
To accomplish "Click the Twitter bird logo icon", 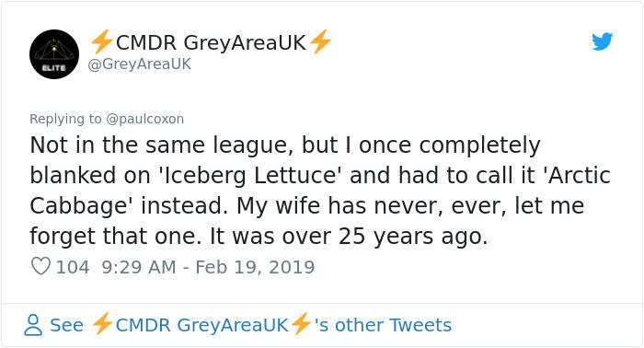I will pos(602,41).
